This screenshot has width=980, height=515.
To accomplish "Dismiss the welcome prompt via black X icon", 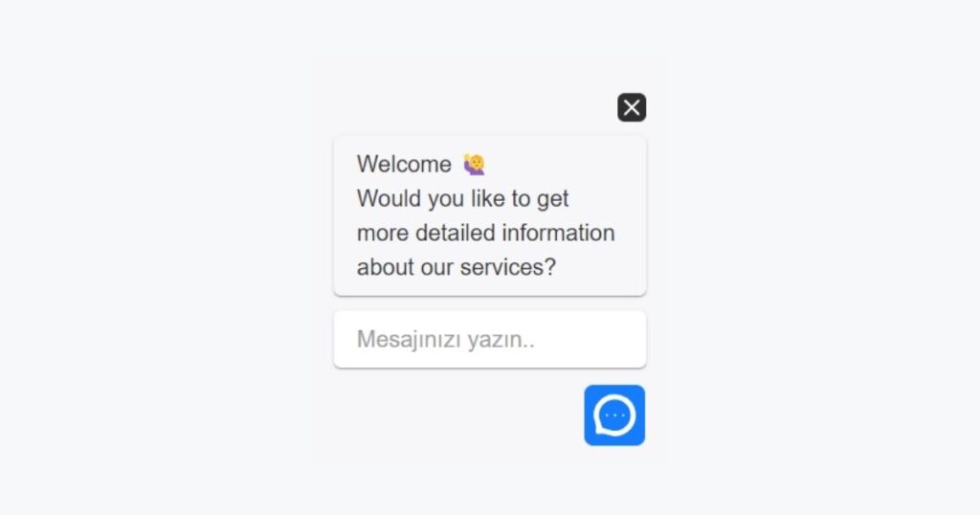I will (x=632, y=107).
